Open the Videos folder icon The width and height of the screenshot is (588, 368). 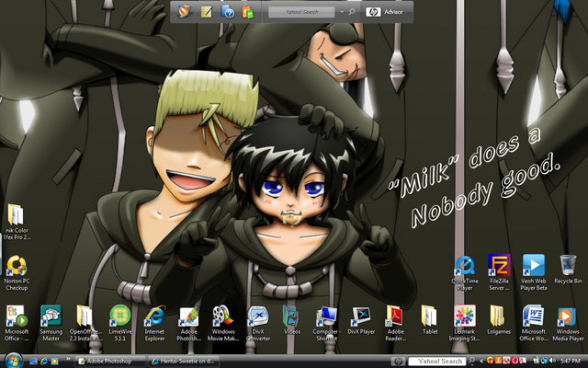(x=292, y=320)
